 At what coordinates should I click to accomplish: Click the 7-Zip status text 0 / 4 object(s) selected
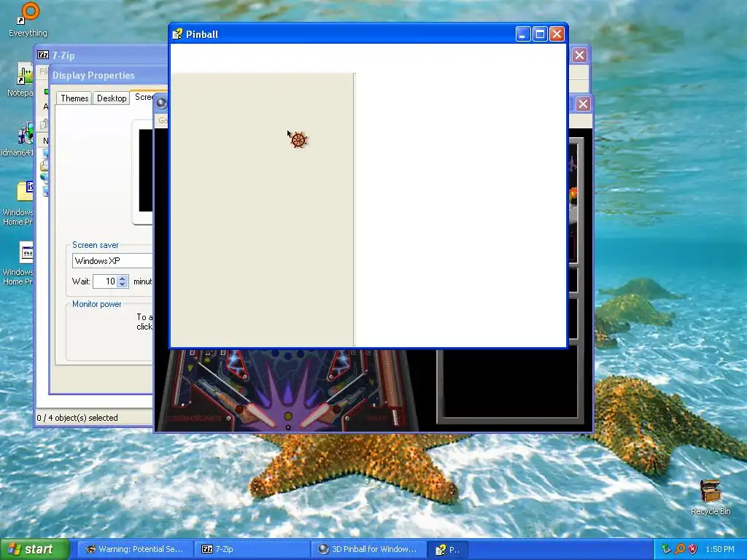[x=77, y=418]
